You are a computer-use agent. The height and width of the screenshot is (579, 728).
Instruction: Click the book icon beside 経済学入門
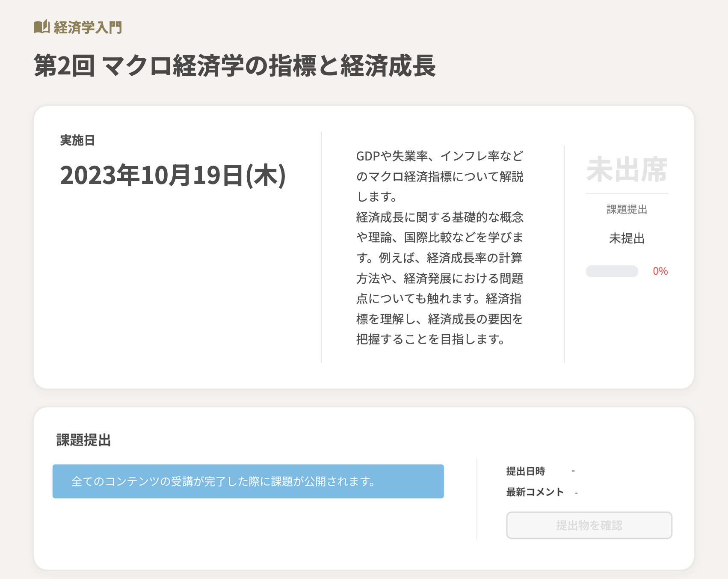coord(42,27)
